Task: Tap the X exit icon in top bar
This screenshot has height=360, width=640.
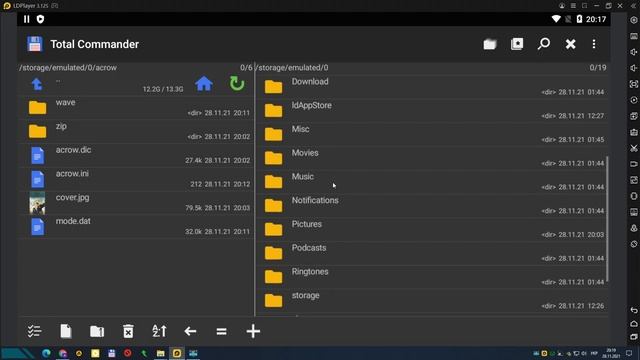Action: [570, 44]
